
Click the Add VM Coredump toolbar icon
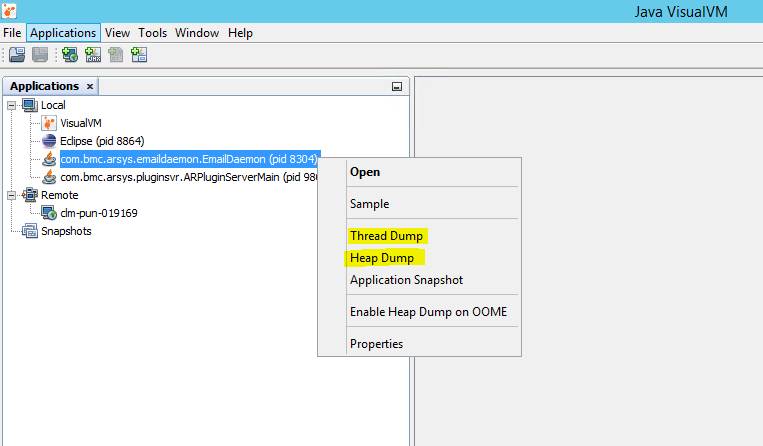[116, 55]
